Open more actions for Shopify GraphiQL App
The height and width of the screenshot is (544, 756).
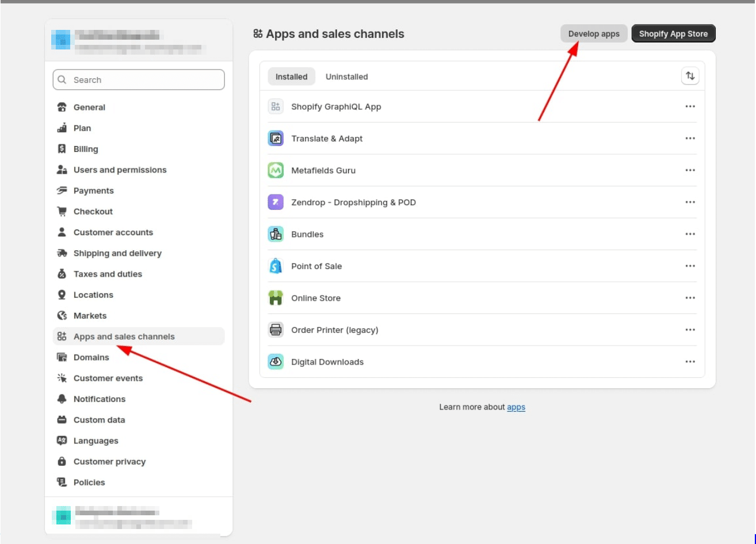pyautogui.click(x=690, y=106)
